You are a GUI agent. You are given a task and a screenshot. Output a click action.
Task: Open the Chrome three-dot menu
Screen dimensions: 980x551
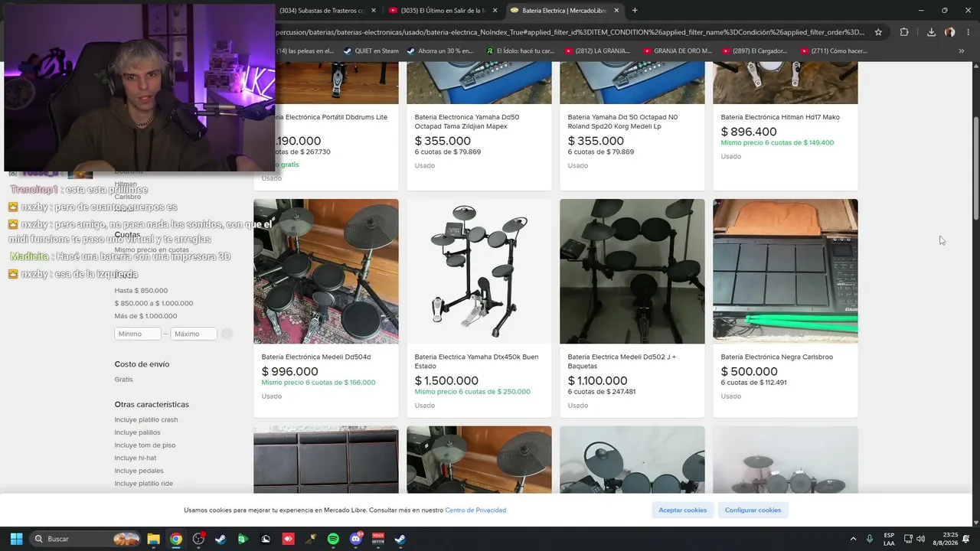(968, 32)
